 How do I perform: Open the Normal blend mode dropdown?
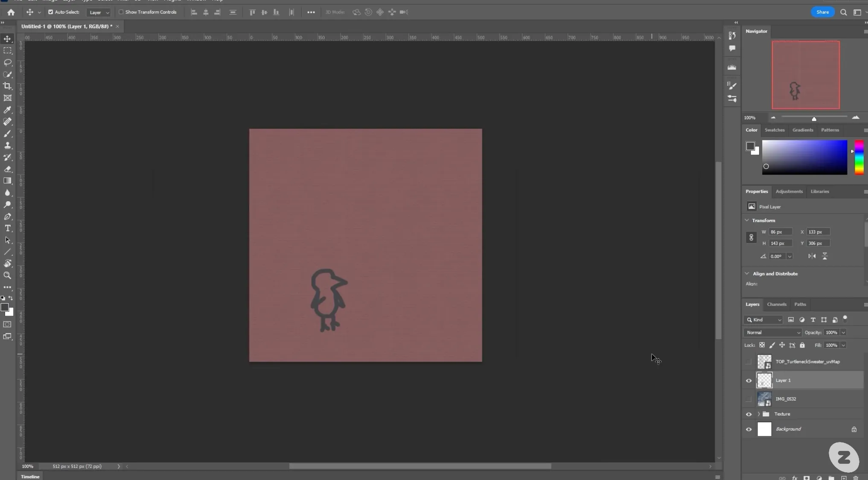click(x=773, y=333)
